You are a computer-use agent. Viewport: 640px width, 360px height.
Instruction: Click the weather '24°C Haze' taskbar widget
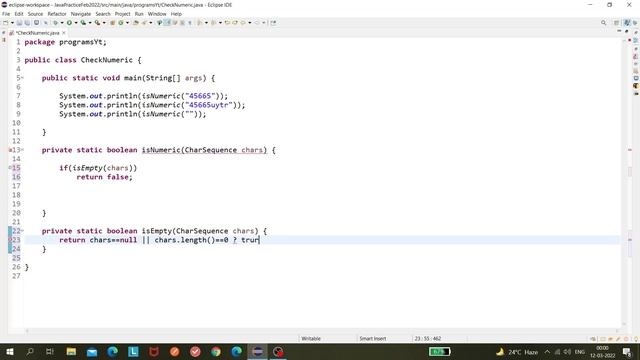517,351
